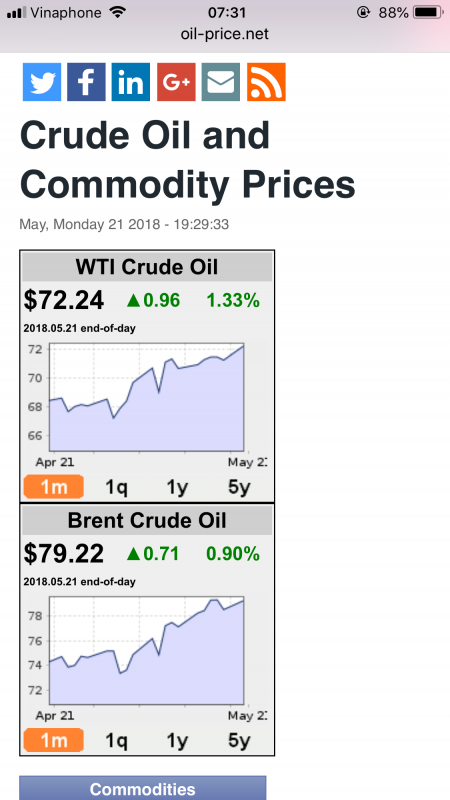The image size is (450, 800).
Task: Open the WTI Crude Oil price chart
Action: coord(145,405)
